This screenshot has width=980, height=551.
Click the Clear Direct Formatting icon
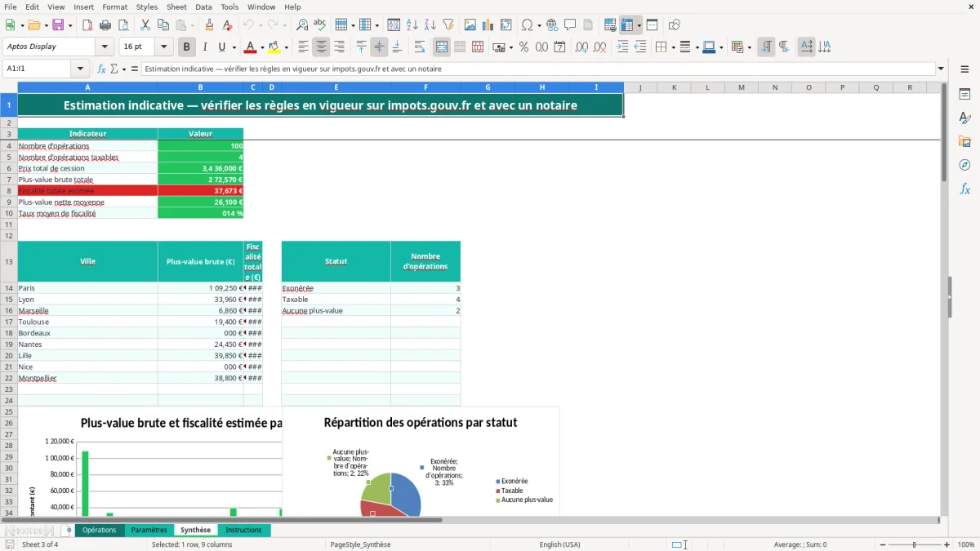coord(226,25)
